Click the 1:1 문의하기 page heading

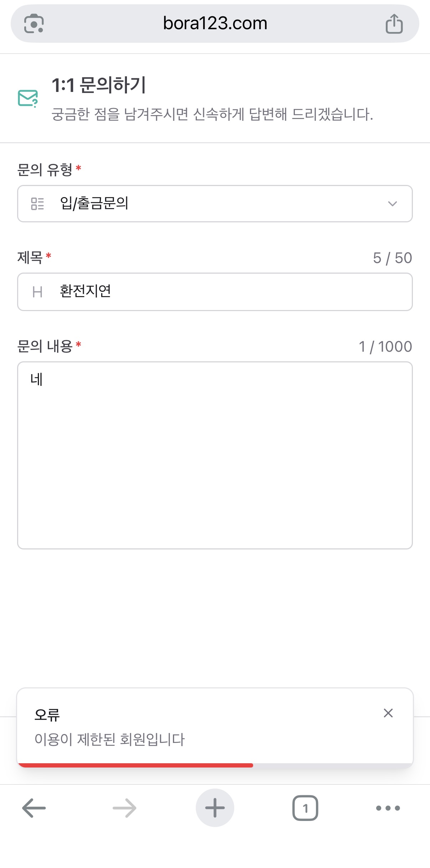99,85
